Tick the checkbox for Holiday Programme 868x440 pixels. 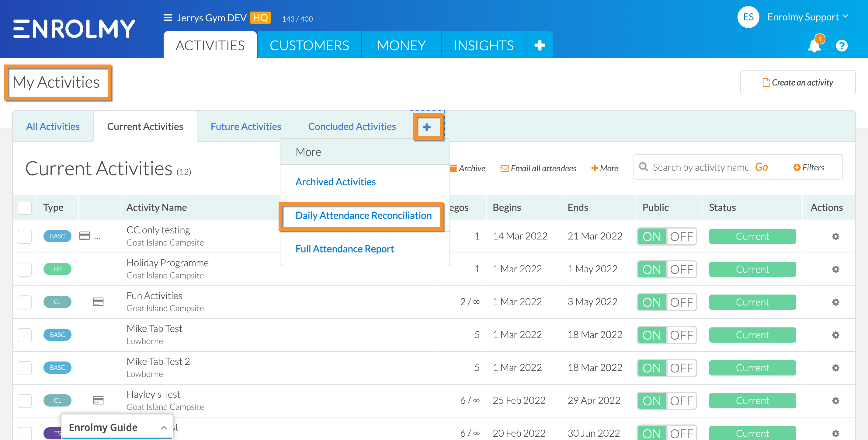(x=25, y=269)
